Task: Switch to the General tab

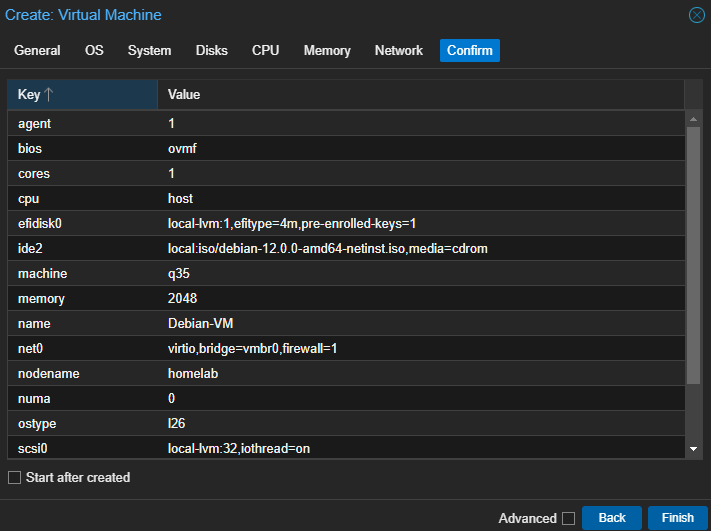Action: (x=37, y=50)
